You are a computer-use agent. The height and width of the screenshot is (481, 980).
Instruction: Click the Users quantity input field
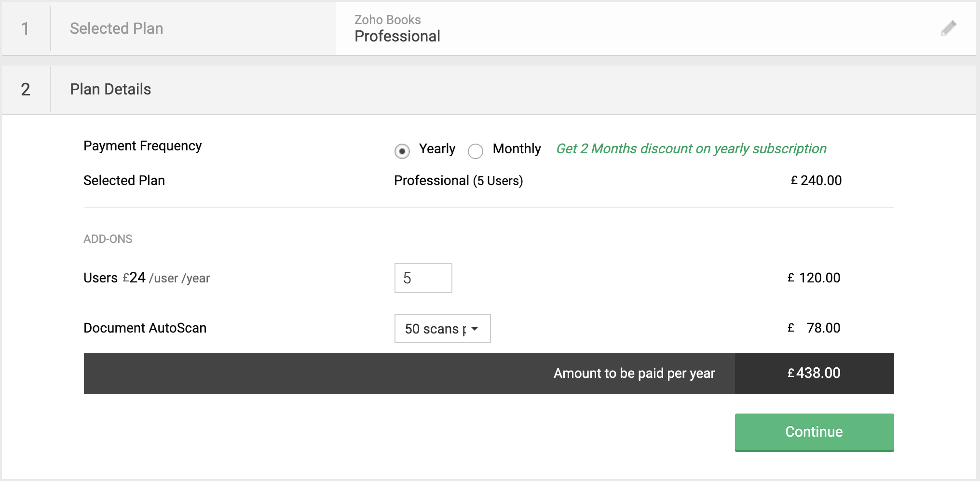click(x=423, y=278)
